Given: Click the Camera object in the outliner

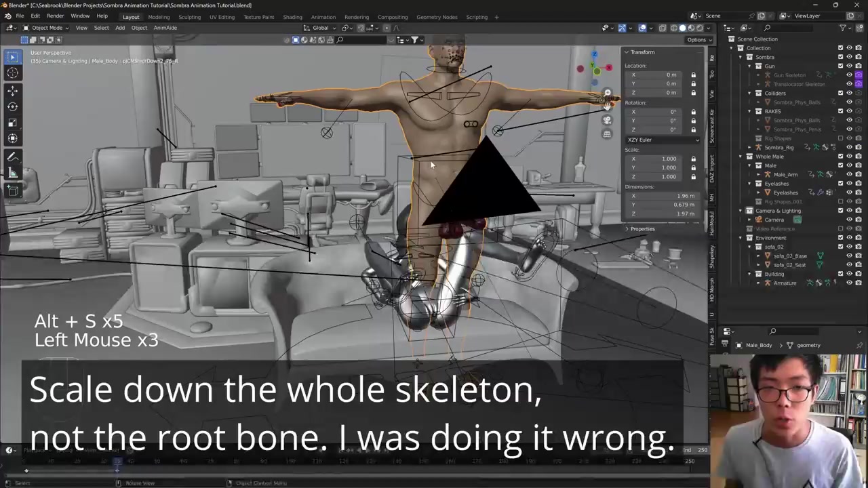Looking at the screenshot, I should (774, 220).
